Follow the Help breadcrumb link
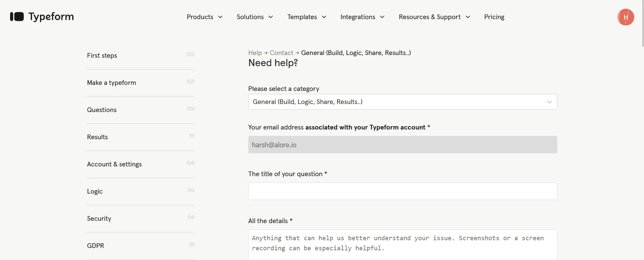The width and height of the screenshot is (644, 260). [x=255, y=53]
